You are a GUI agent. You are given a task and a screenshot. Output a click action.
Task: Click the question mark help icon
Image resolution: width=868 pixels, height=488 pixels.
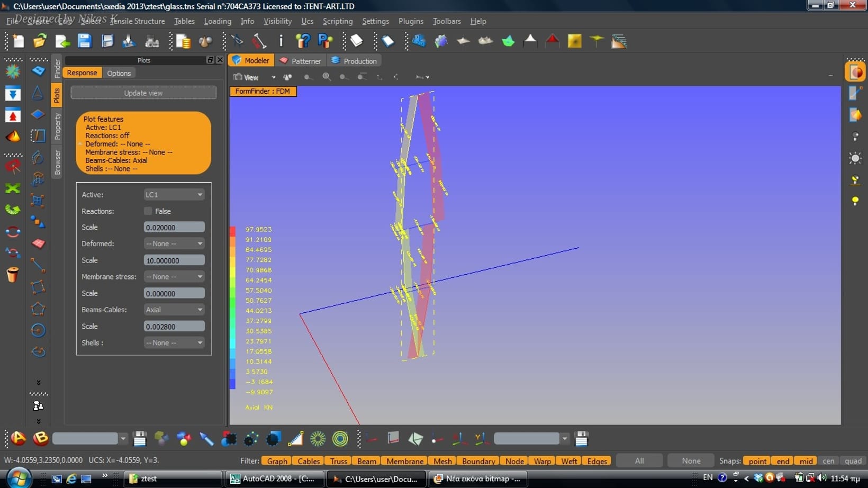[x=303, y=41]
